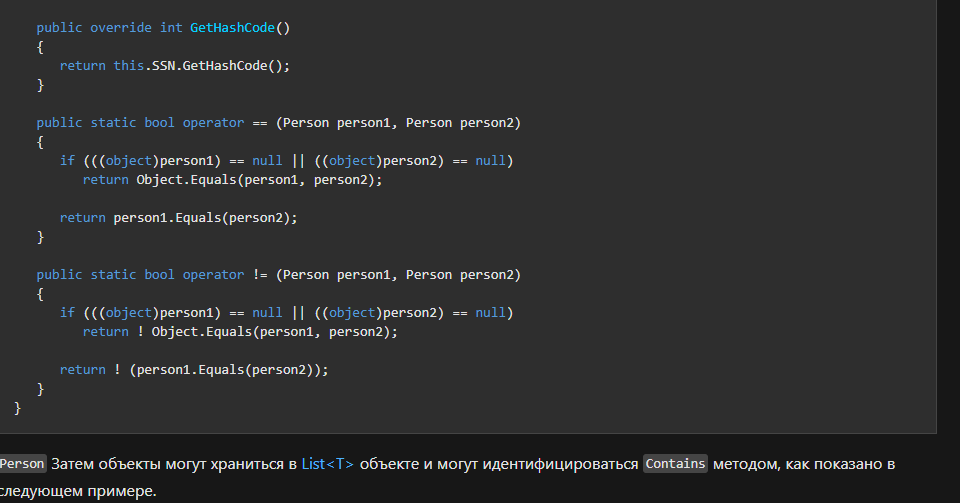
Task: Click the 'operator ==' declaration line
Action: tap(279, 122)
